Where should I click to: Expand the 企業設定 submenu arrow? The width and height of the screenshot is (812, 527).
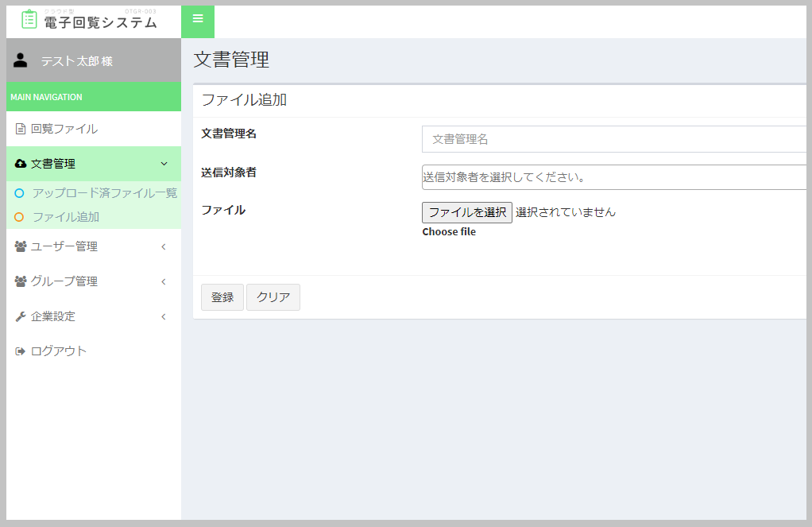click(164, 316)
